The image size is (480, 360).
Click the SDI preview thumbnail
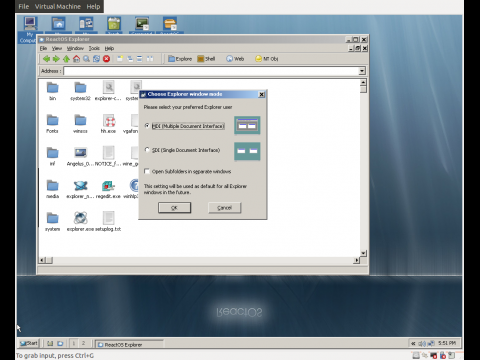247,151
